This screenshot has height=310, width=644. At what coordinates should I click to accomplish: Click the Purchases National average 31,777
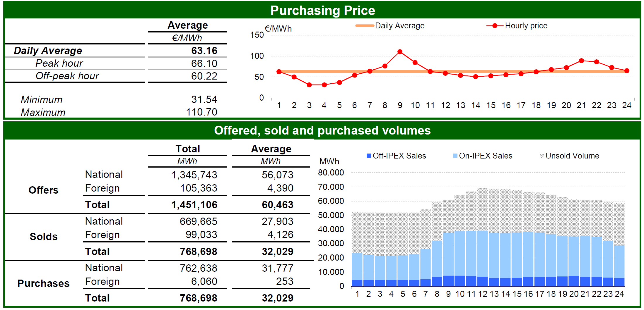[277, 268]
